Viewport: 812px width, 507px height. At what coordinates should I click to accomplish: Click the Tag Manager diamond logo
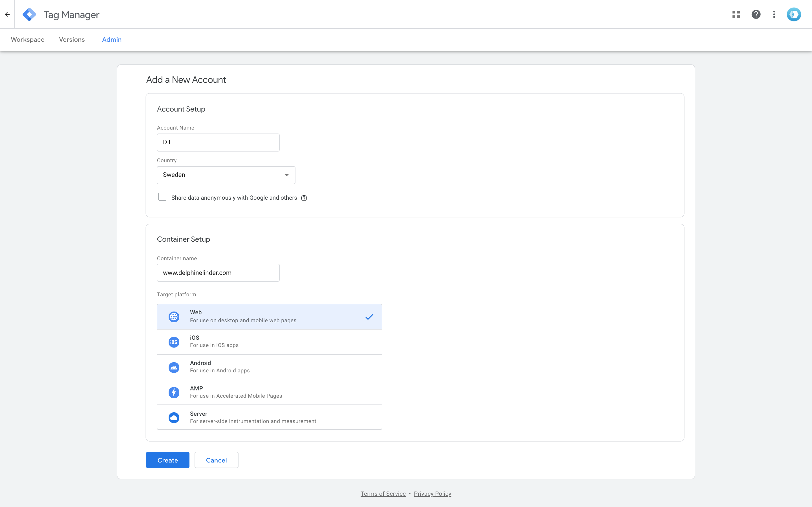[x=30, y=14]
